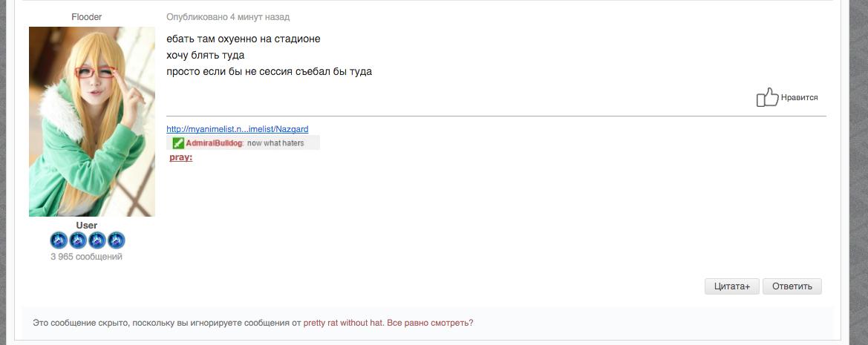
Task: Click the green sword icon beside AdmiralBulldog
Action: click(x=178, y=143)
